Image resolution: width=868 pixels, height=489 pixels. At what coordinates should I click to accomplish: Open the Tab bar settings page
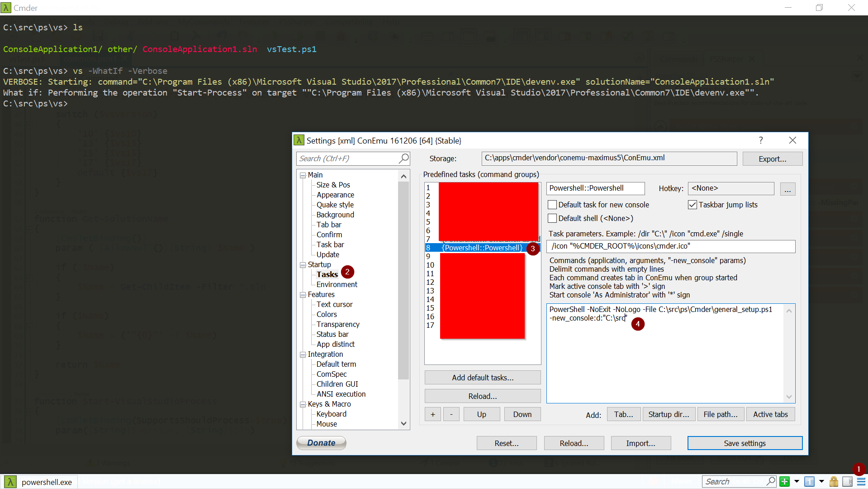click(329, 225)
